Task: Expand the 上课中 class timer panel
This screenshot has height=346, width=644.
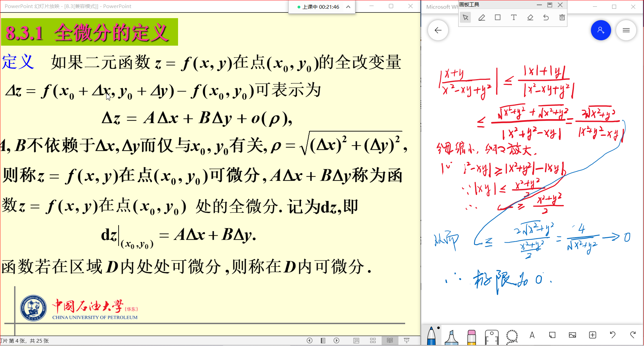Action: pos(348,7)
